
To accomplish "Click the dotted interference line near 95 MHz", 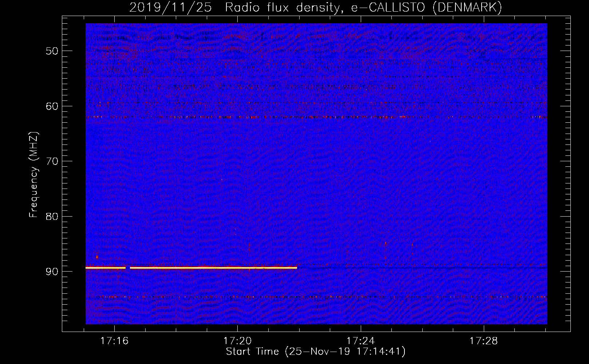I will point(316,297).
